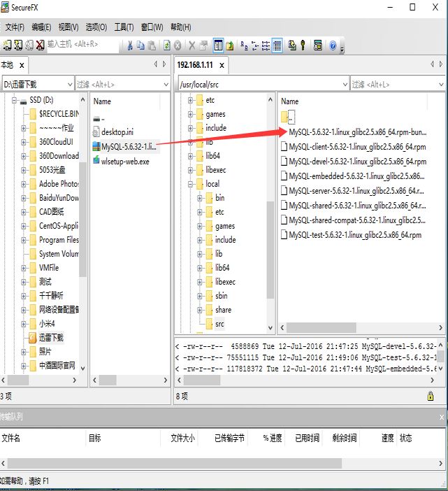
Task: Click the Paste clipboard icon
Action: 152,45
